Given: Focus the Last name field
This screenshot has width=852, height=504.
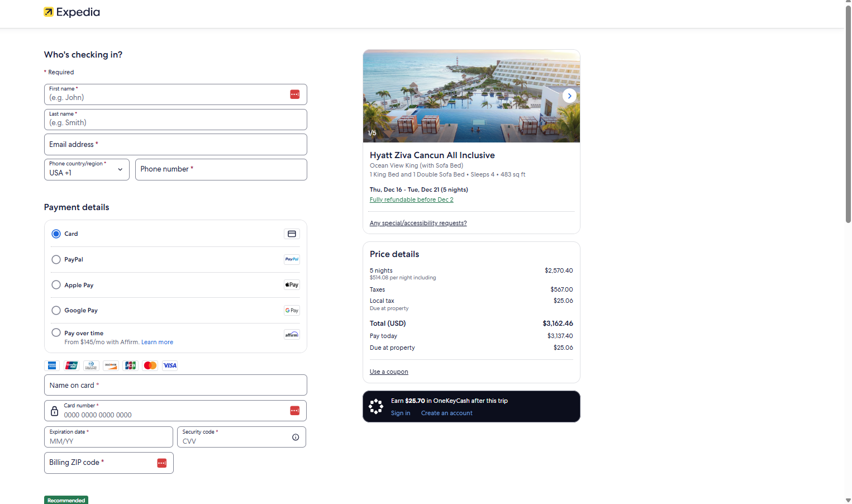Looking at the screenshot, I should tap(175, 120).
